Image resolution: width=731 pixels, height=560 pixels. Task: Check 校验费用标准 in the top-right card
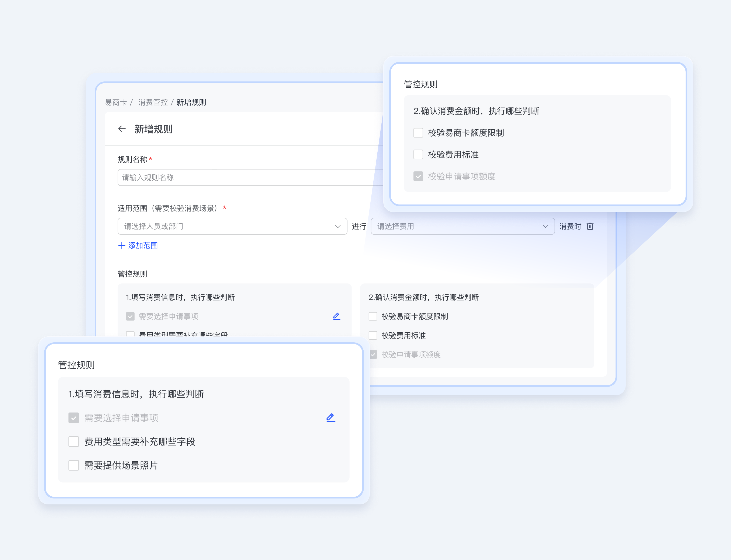point(418,155)
